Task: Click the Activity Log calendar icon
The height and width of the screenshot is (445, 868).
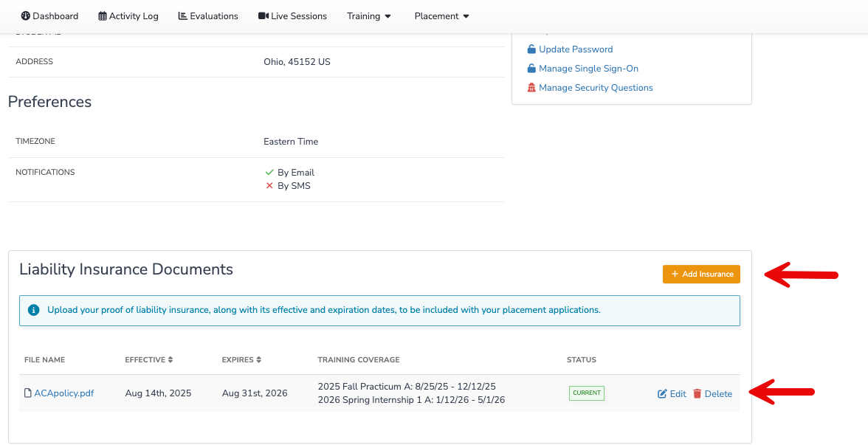Action: (103, 16)
